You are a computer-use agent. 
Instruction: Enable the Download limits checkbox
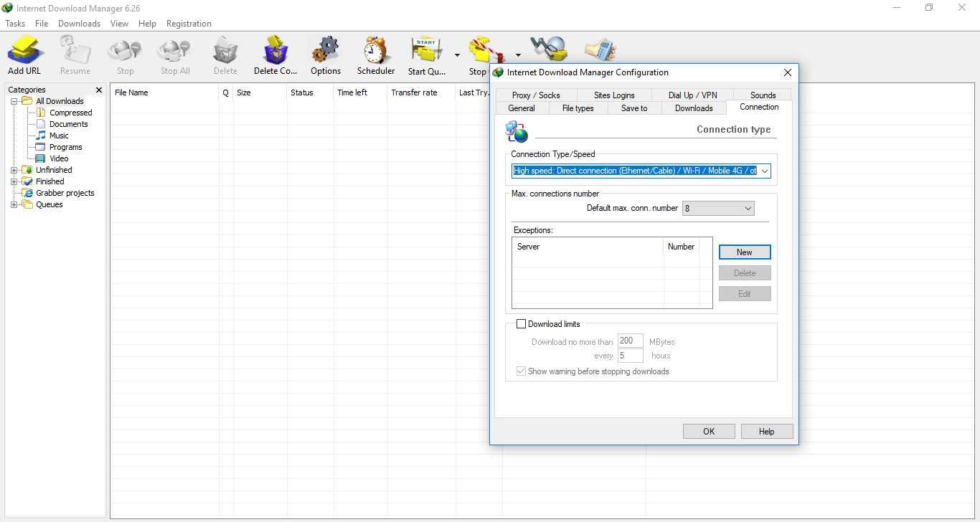521,324
